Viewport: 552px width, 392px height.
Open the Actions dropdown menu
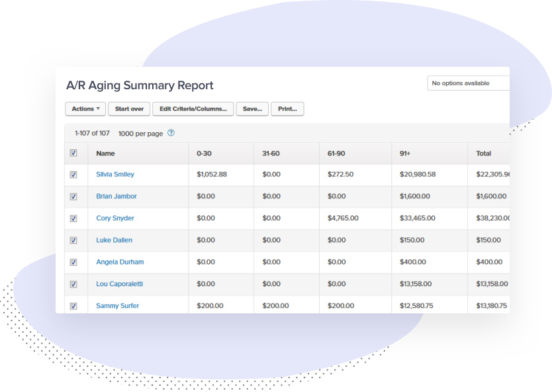(85, 109)
